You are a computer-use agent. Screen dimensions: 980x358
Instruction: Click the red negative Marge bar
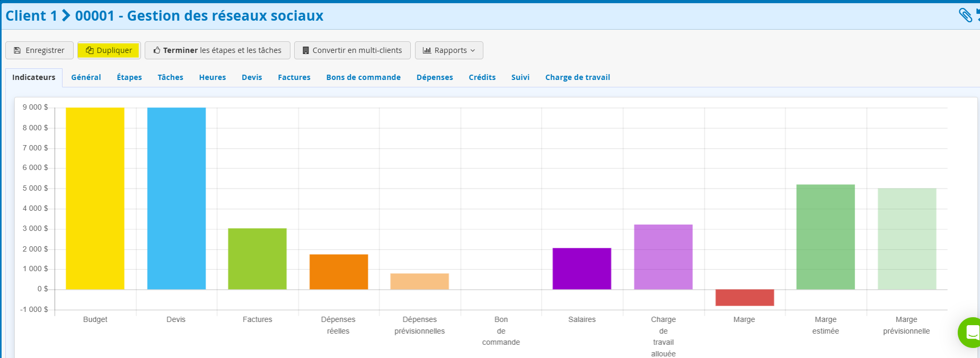[x=744, y=297]
